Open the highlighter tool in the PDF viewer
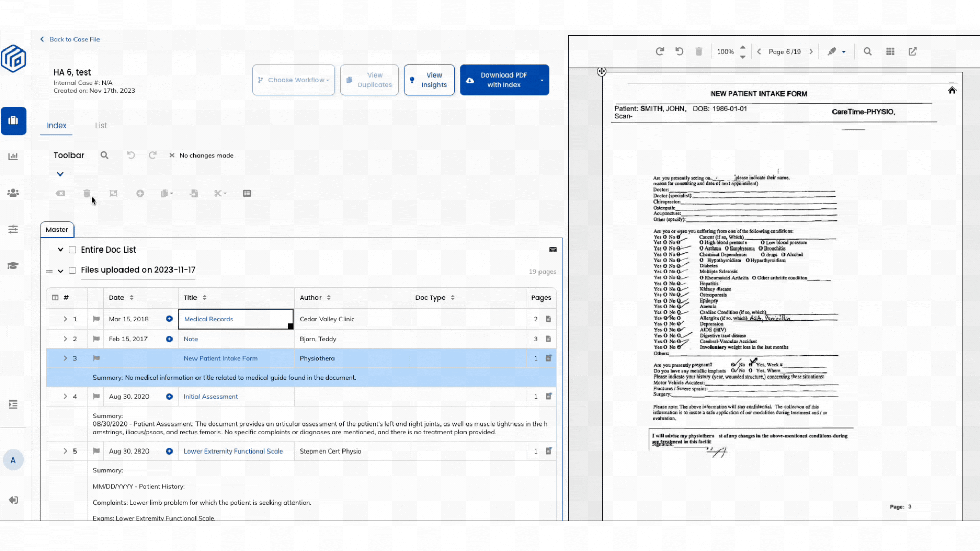 [833, 51]
